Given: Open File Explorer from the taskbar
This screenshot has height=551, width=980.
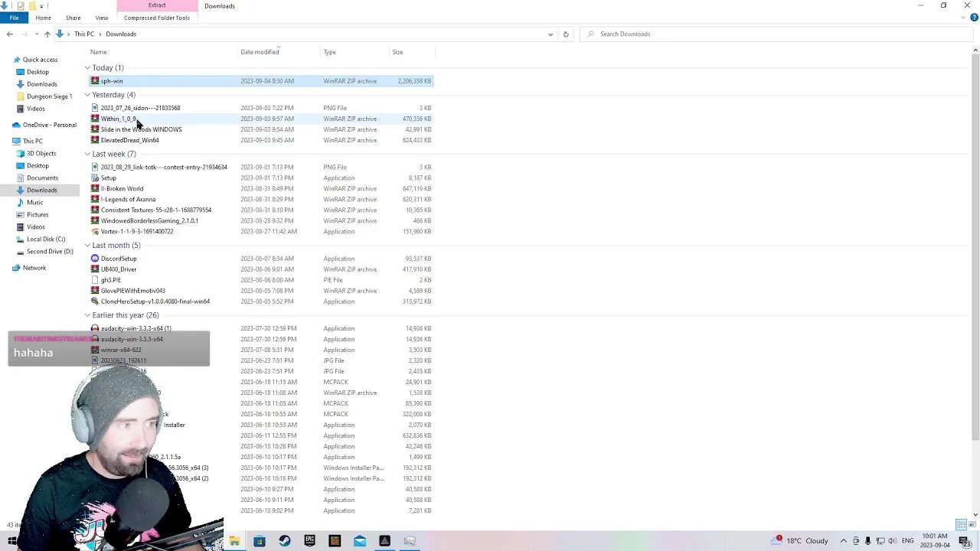Looking at the screenshot, I should click(x=234, y=541).
